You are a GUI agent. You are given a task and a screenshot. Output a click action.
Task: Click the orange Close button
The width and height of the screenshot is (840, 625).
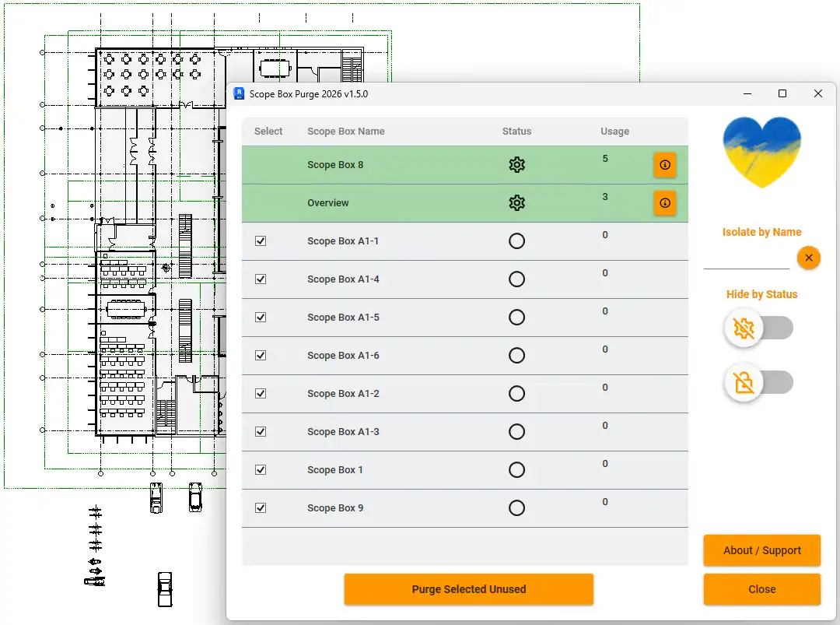pyautogui.click(x=761, y=589)
